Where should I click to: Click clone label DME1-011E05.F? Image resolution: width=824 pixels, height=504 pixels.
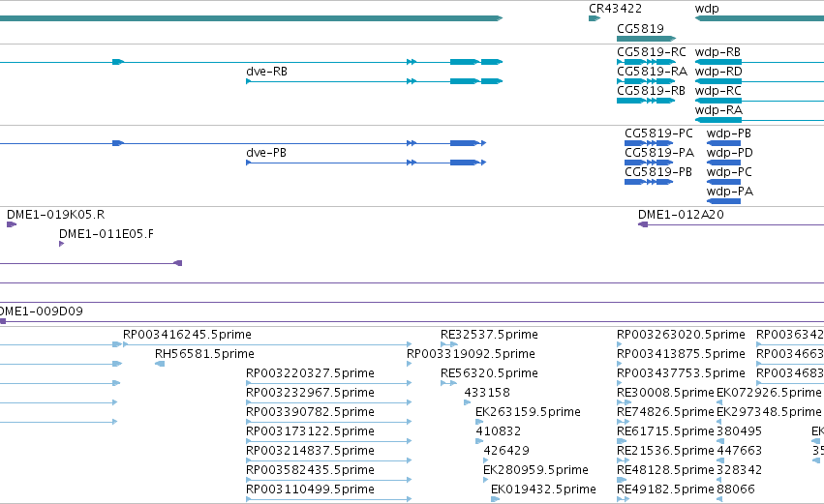pos(107,234)
